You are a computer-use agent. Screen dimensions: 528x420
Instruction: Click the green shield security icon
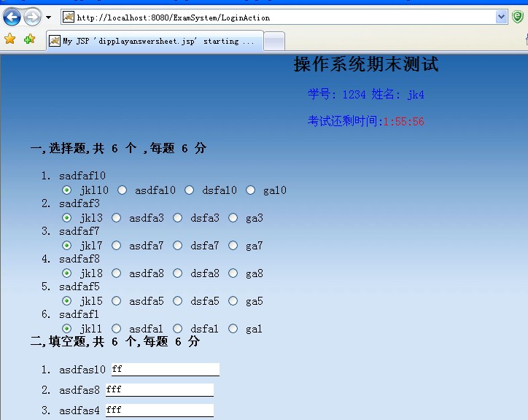point(518,17)
